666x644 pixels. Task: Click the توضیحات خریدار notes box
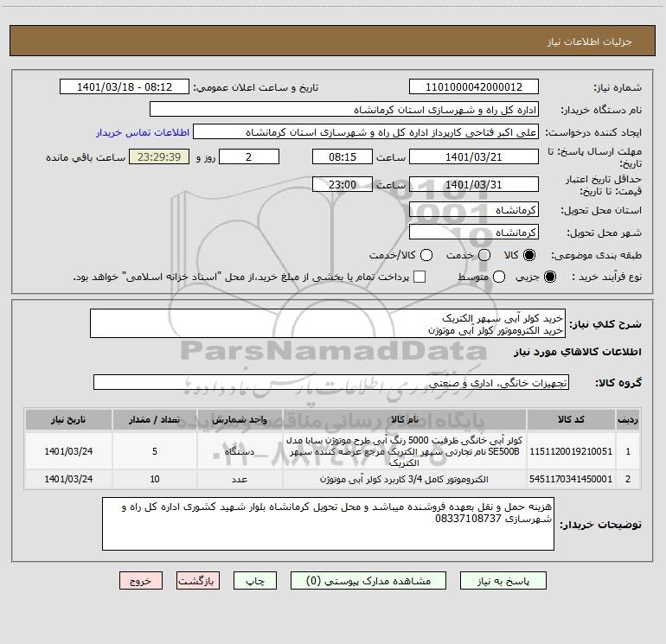tap(328, 524)
